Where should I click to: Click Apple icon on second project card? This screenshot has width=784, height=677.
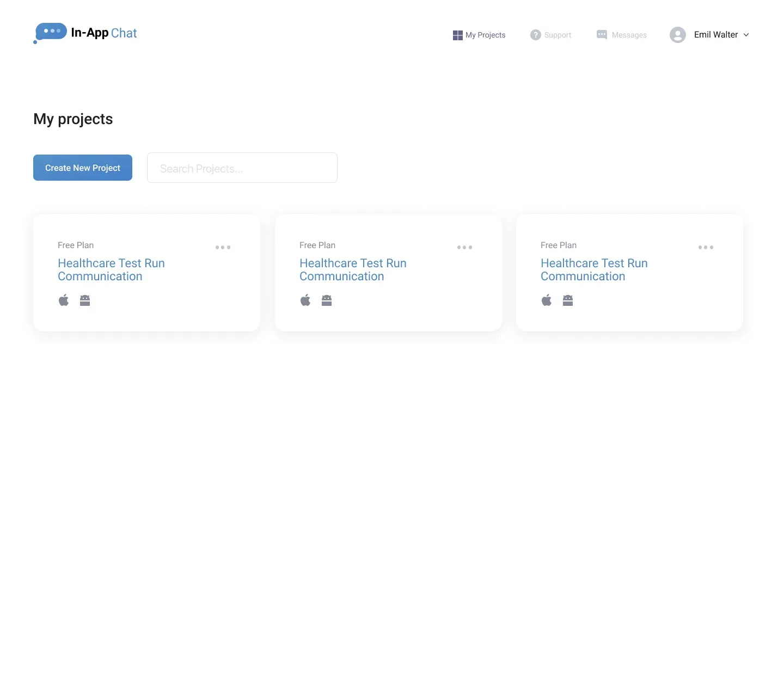[305, 300]
